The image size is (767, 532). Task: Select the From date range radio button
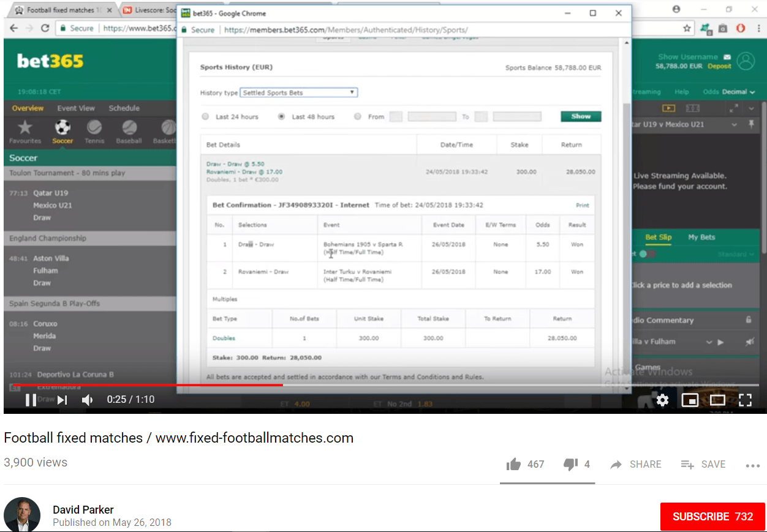coord(358,116)
